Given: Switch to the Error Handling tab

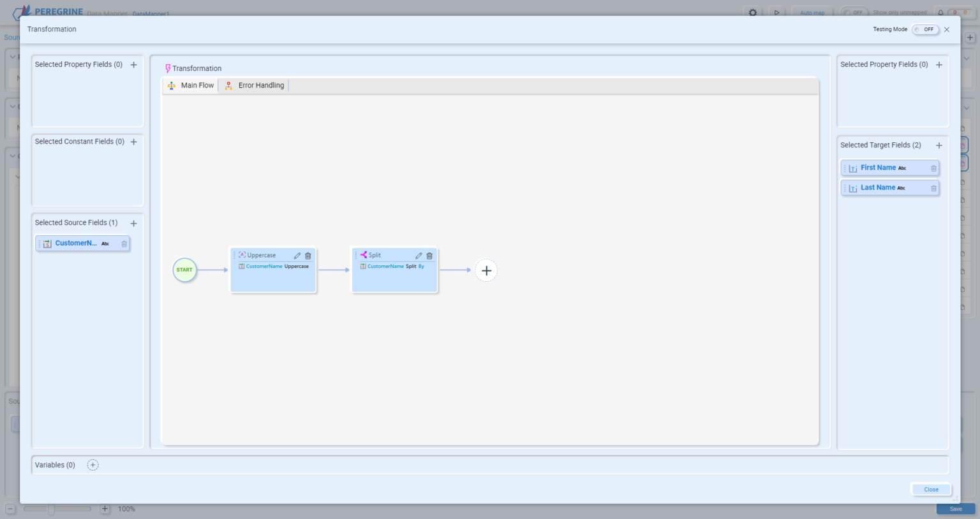Looking at the screenshot, I should tap(254, 85).
